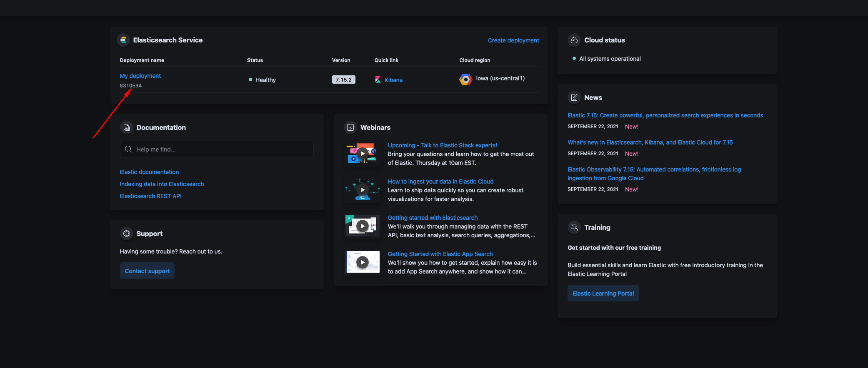Click the Healthy status text
The width and height of the screenshot is (868, 368).
coord(265,80)
